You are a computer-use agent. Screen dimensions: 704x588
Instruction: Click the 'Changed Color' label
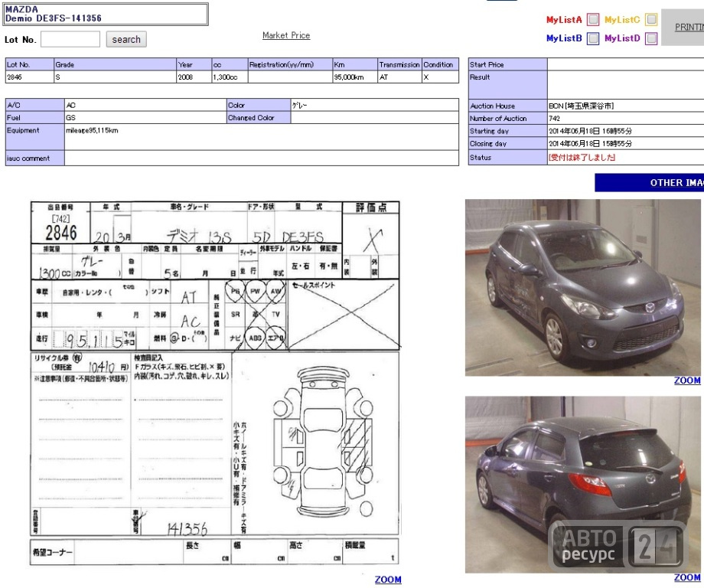pos(251,118)
